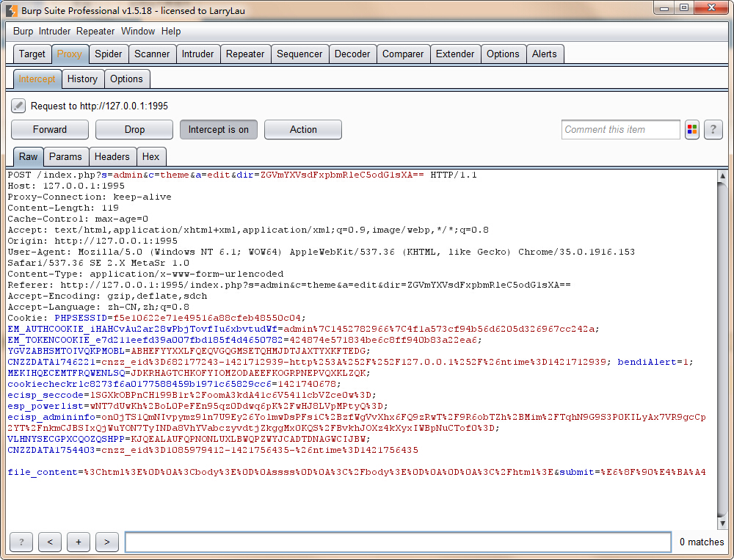Go to next search match

pos(106,542)
